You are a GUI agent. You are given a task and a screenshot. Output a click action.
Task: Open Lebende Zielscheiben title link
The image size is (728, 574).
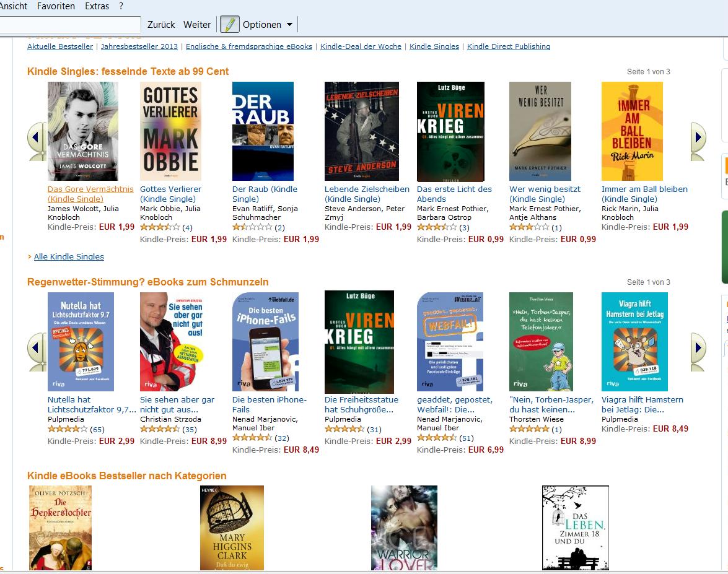point(367,194)
